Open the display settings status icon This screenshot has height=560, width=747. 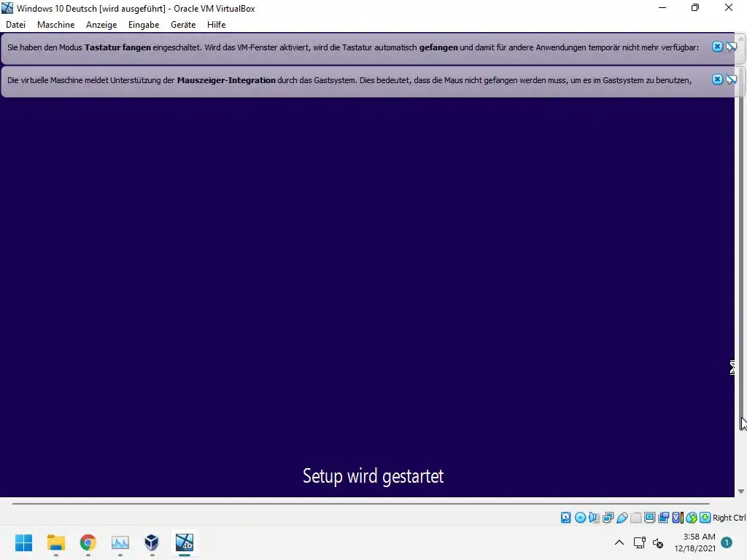click(x=649, y=518)
